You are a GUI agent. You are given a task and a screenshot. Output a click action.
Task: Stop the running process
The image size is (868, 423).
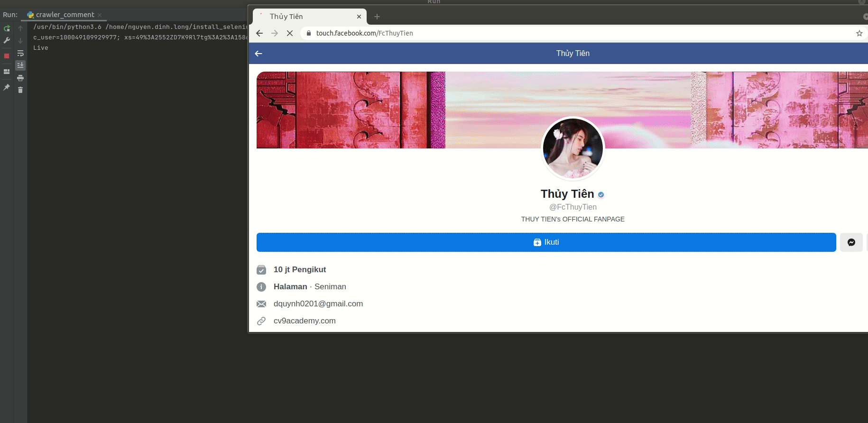click(x=7, y=56)
